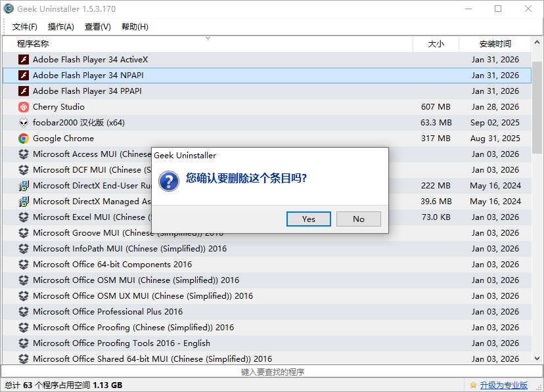Click the Geek Uninstaller title bar icon
Image resolution: width=544 pixels, height=392 pixels.
click(x=9, y=9)
